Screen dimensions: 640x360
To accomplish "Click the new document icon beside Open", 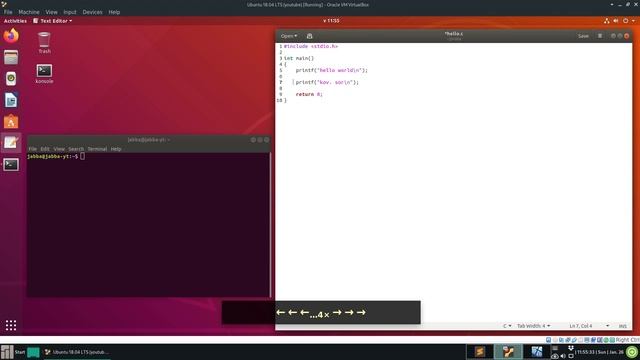I will pyautogui.click(x=309, y=36).
